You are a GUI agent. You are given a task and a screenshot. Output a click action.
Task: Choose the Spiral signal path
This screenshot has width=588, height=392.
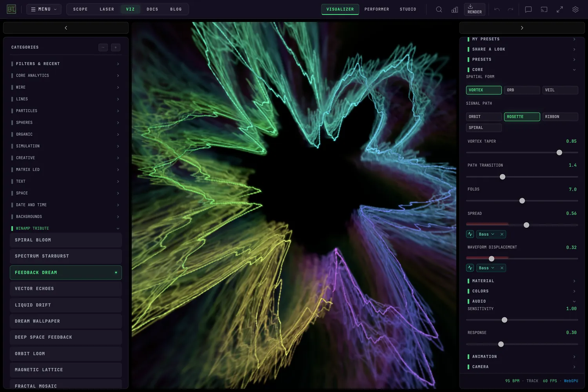tap(484, 128)
